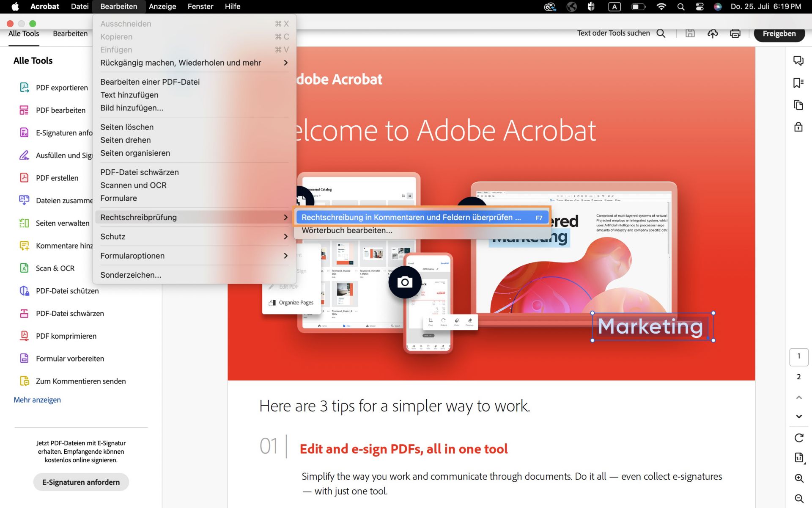The width and height of the screenshot is (812, 508).
Task: Click the page number field showing 1
Action: [798, 357]
